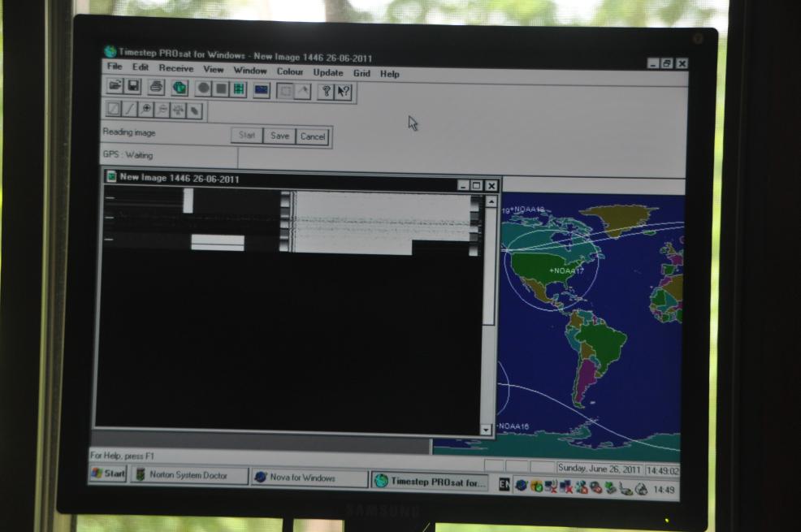The image size is (801, 532).
Task: Click the context help arrow-question toolbar icon
Action: click(344, 93)
